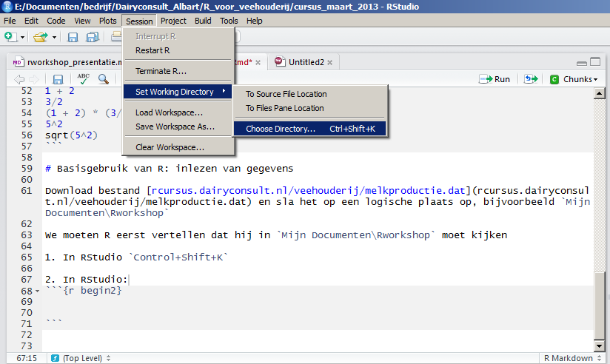Click the save all documents icon
The image size is (610, 364).
click(x=93, y=37)
